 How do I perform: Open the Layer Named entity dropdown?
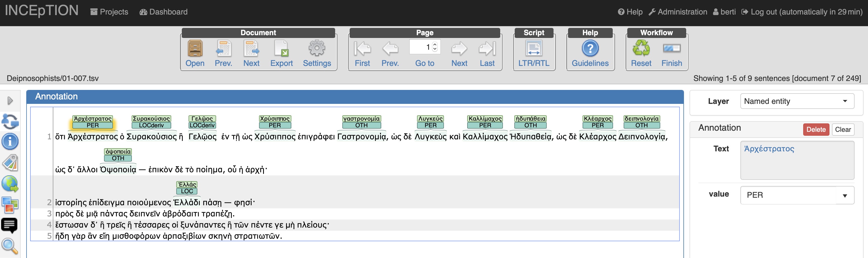pyautogui.click(x=797, y=101)
